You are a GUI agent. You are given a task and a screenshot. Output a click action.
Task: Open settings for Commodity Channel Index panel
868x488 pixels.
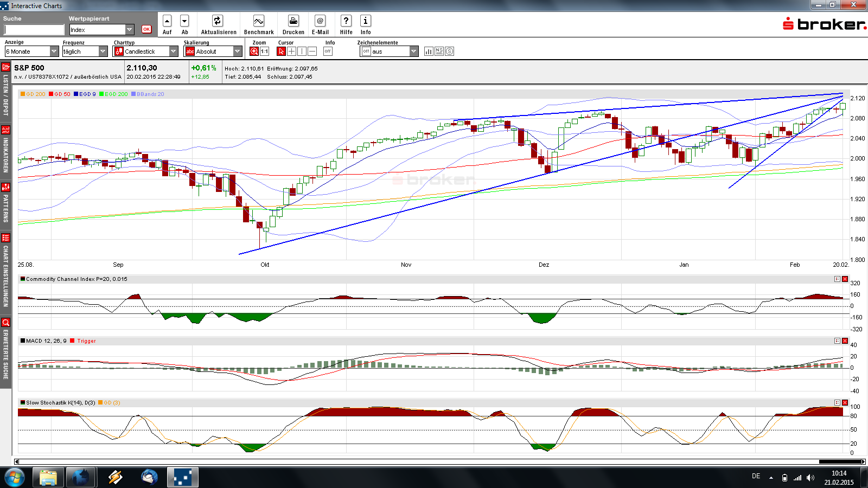[x=837, y=279]
